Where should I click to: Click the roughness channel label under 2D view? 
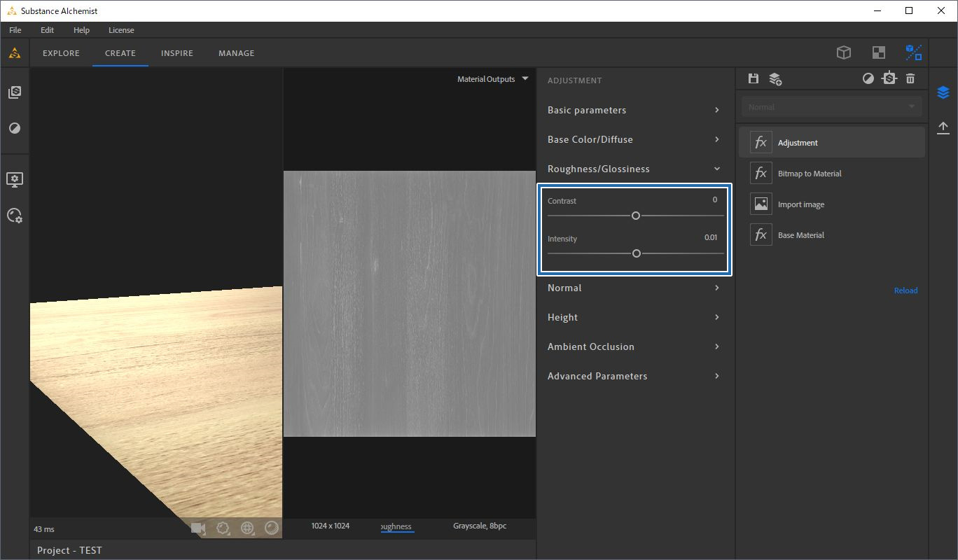click(x=397, y=526)
